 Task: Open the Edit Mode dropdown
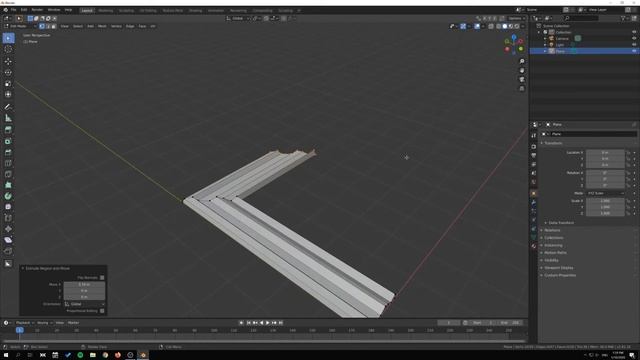tap(20, 26)
